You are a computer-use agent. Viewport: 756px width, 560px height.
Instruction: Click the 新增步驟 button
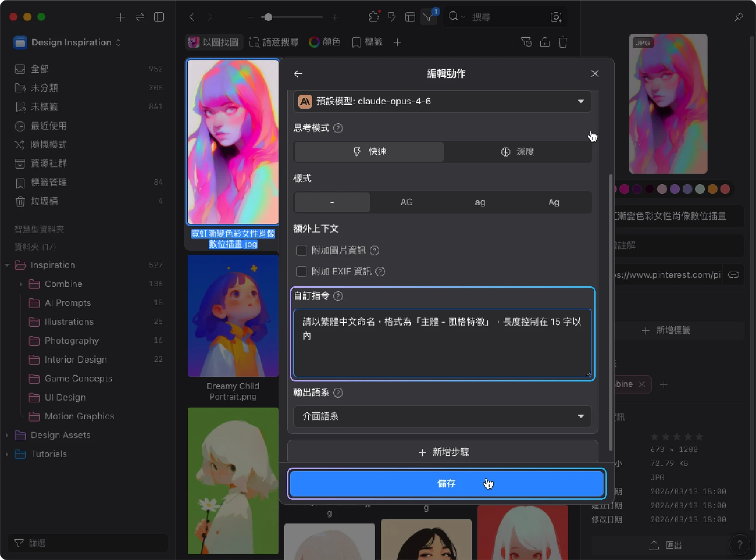pos(443,452)
